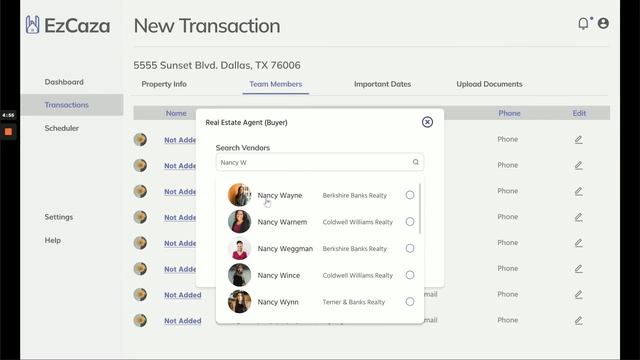Open Transactions in the sidebar
This screenshot has height=360, width=640.
[67, 105]
